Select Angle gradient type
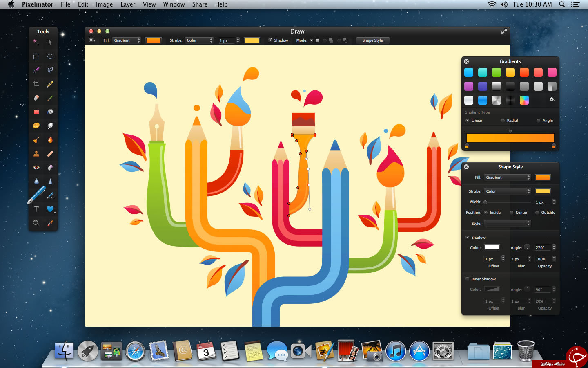 538,121
